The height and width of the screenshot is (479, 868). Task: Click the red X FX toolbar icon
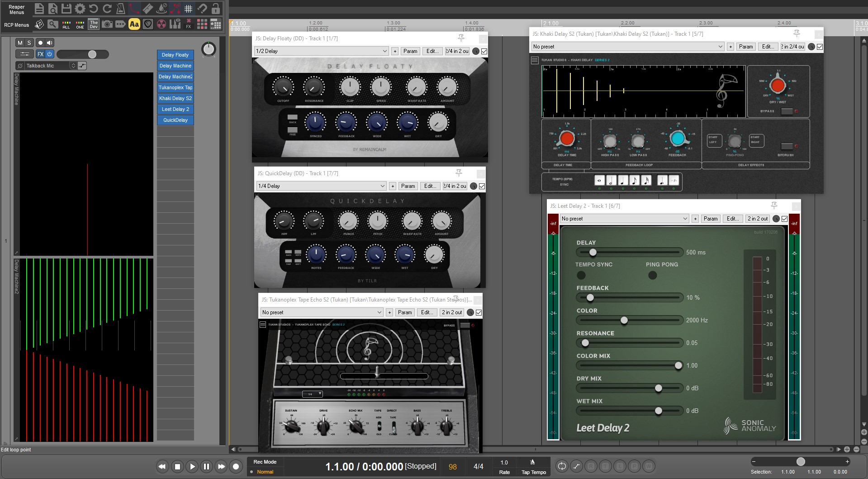(189, 24)
